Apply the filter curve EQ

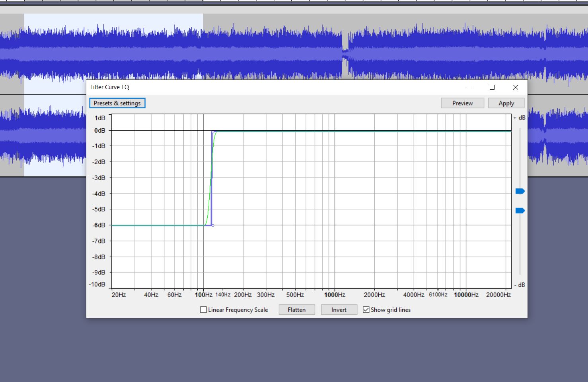(506, 103)
